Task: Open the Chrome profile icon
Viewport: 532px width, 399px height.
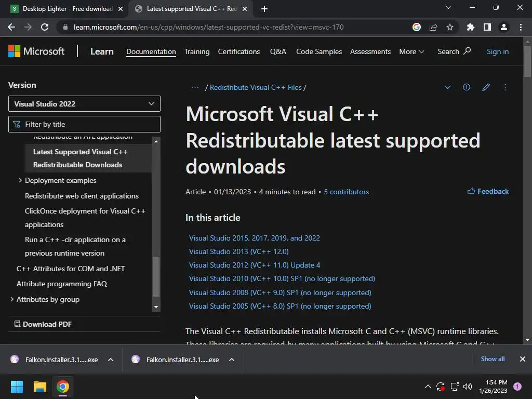Action: tap(504, 27)
